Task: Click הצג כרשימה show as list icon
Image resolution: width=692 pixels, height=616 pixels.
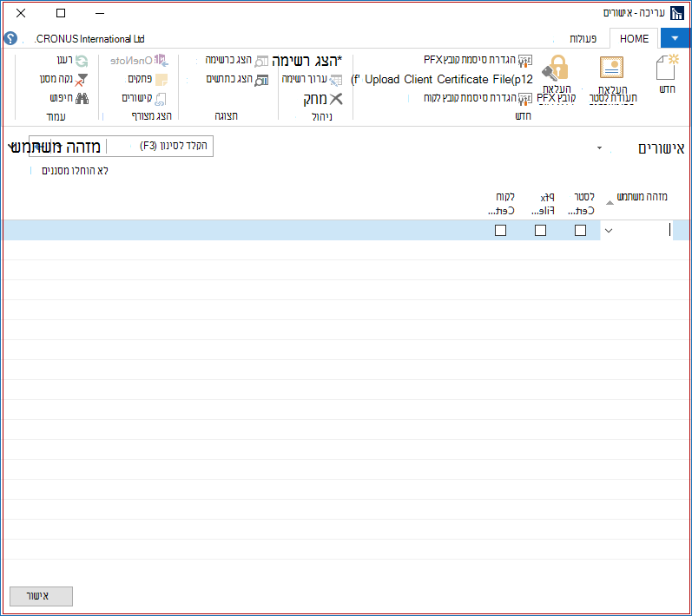Action: [x=261, y=61]
